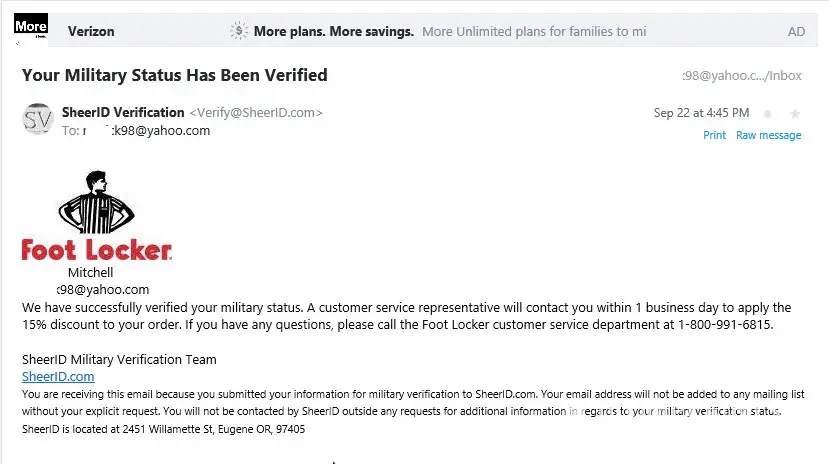Print this email

[x=714, y=135]
